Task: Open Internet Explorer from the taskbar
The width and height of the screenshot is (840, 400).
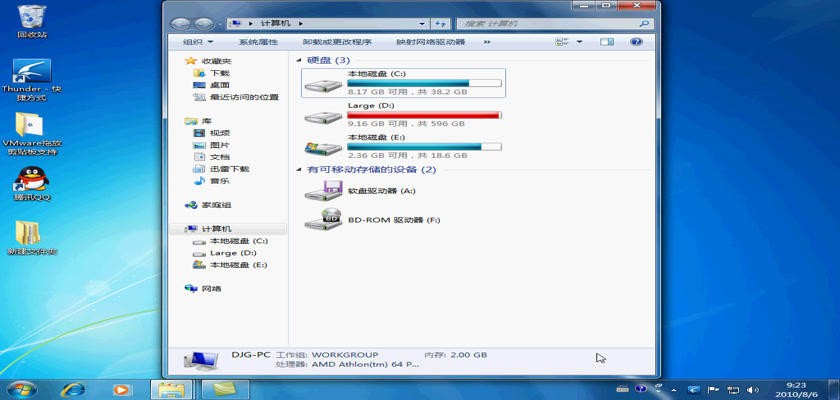Action: point(73,388)
